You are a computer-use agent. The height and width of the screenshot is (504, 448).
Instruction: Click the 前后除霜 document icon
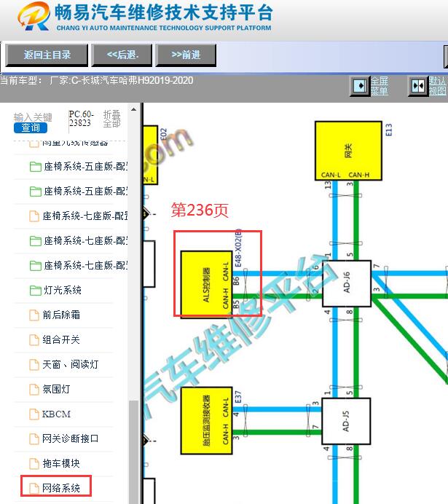click(34, 315)
